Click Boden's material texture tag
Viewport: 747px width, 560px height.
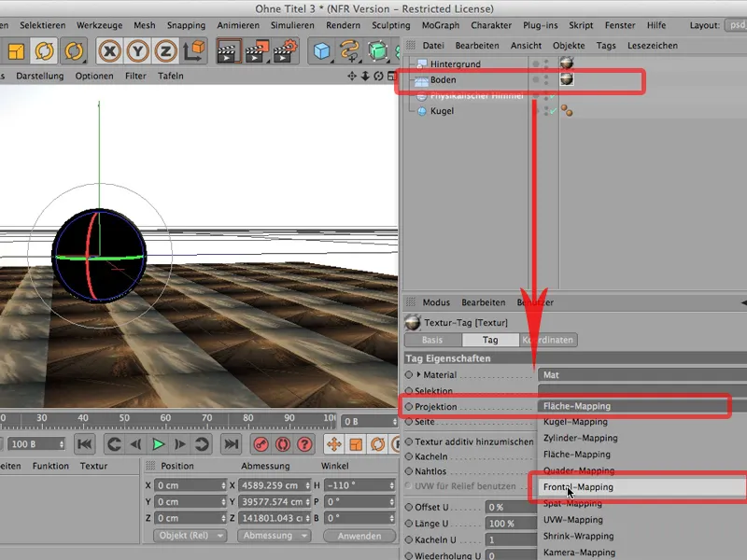tap(567, 79)
